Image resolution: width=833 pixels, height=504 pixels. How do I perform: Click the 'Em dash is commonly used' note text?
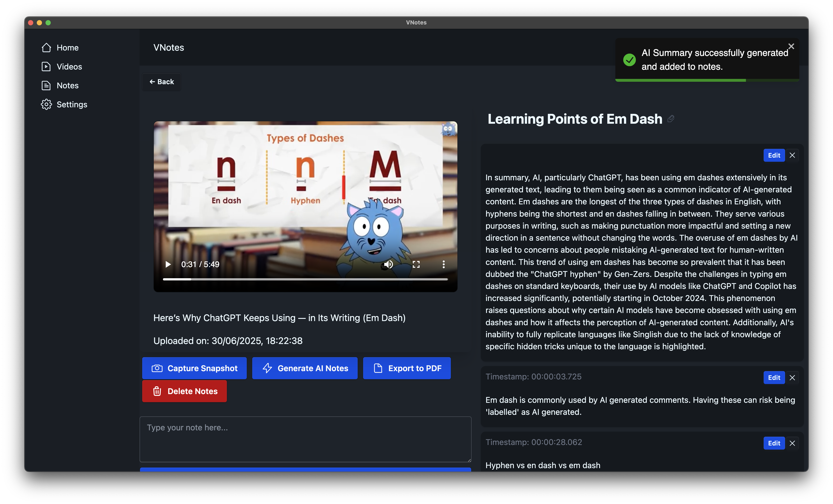(x=640, y=406)
